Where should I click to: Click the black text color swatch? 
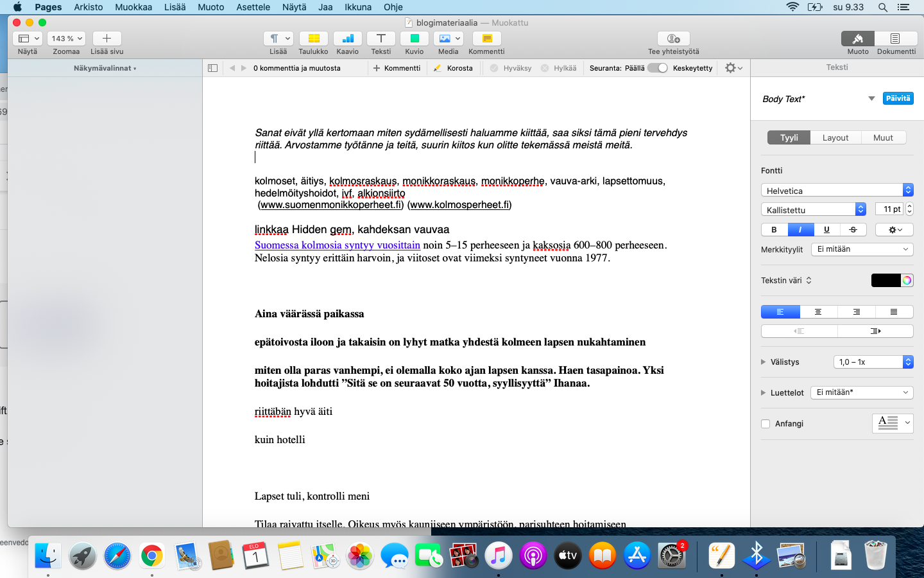[886, 281]
